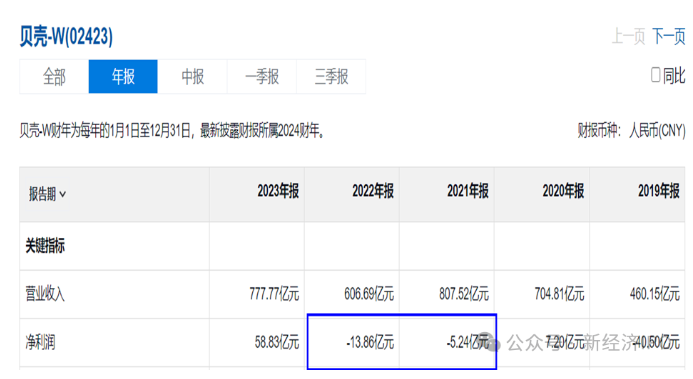Click the 净利润 row label
Viewport: 693px width, 379px height.
click(40, 342)
